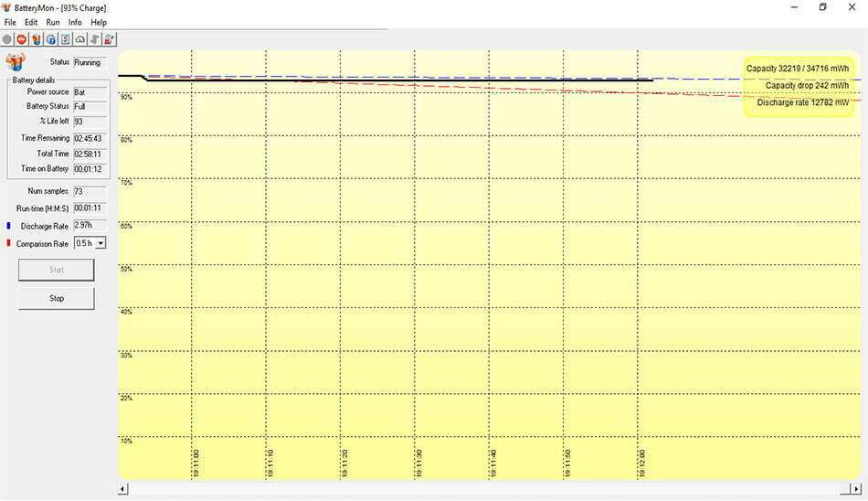Open the Run menu
Screen dimensions: 868x501
53,22
